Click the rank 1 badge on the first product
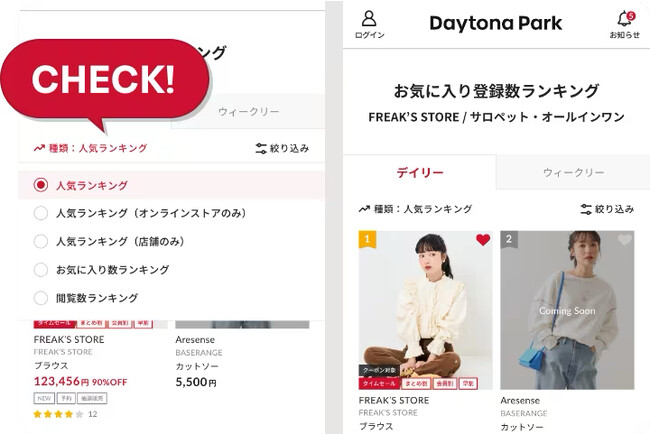The image size is (650, 434). (367, 239)
